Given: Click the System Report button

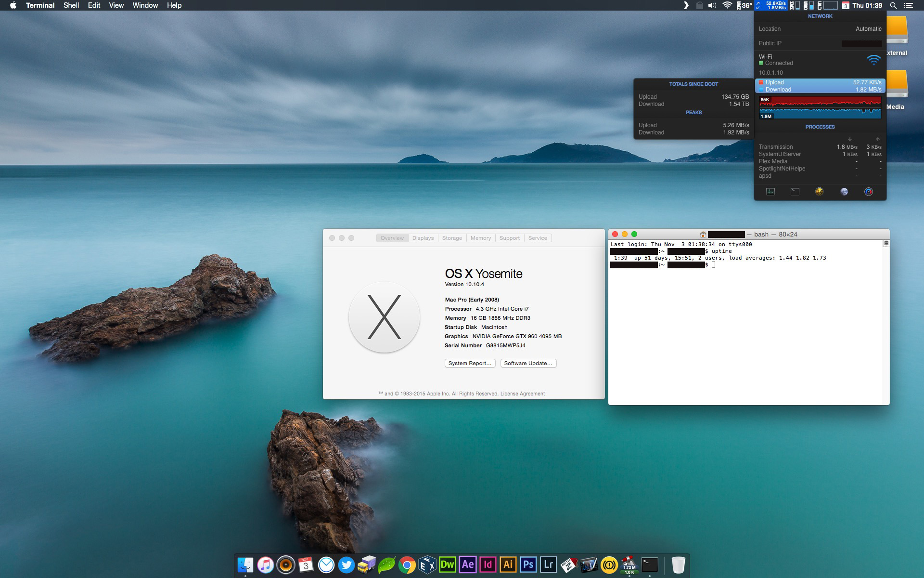Looking at the screenshot, I should (470, 363).
